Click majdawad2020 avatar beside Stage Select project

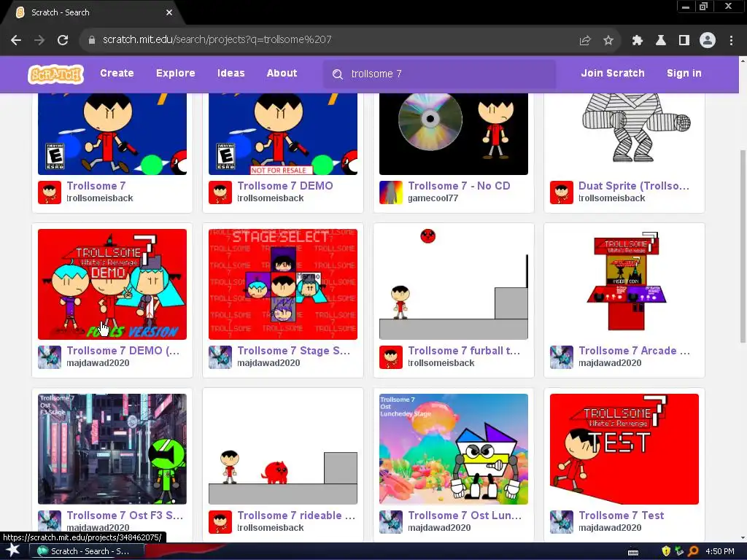click(x=220, y=357)
